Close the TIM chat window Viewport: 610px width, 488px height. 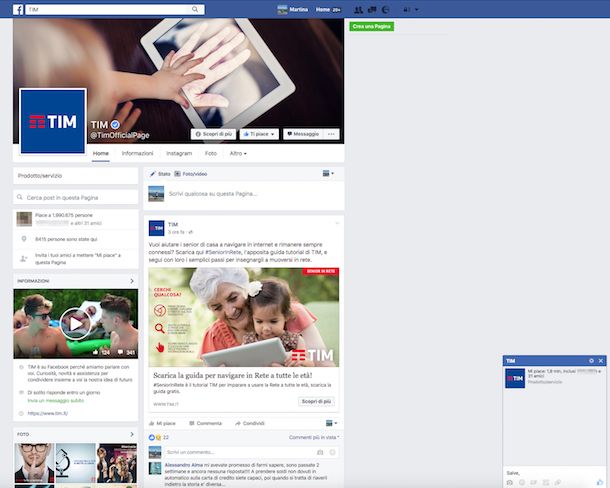[601, 361]
